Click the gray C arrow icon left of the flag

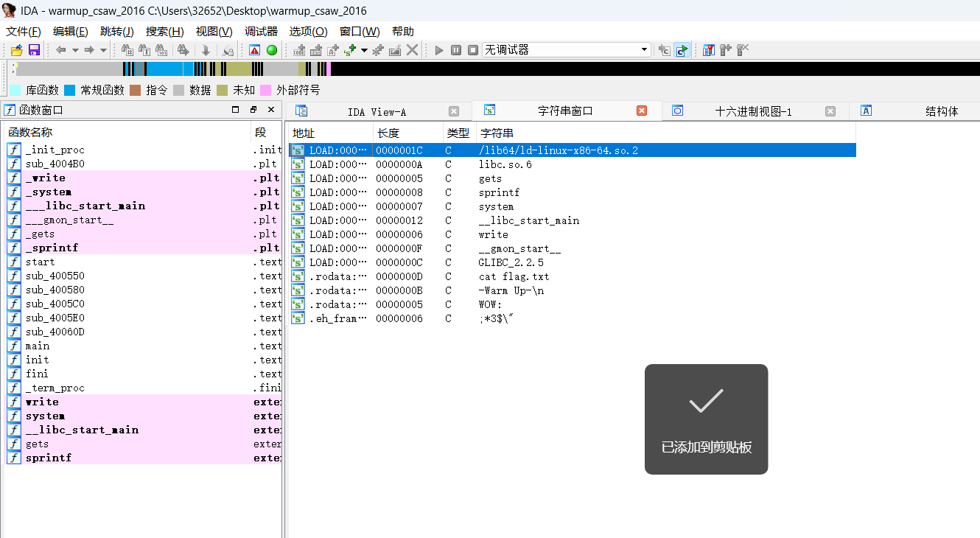pyautogui.click(x=665, y=50)
